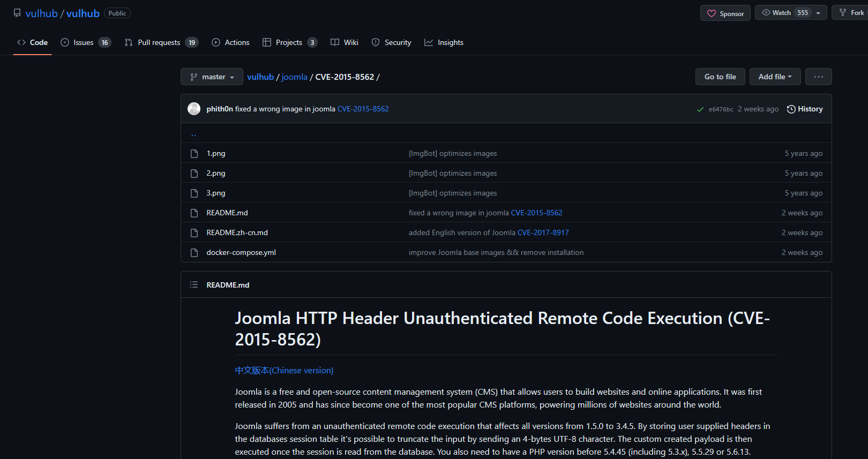Click the file icon next to docker-compose.yml
The width and height of the screenshot is (868, 459).
click(194, 253)
